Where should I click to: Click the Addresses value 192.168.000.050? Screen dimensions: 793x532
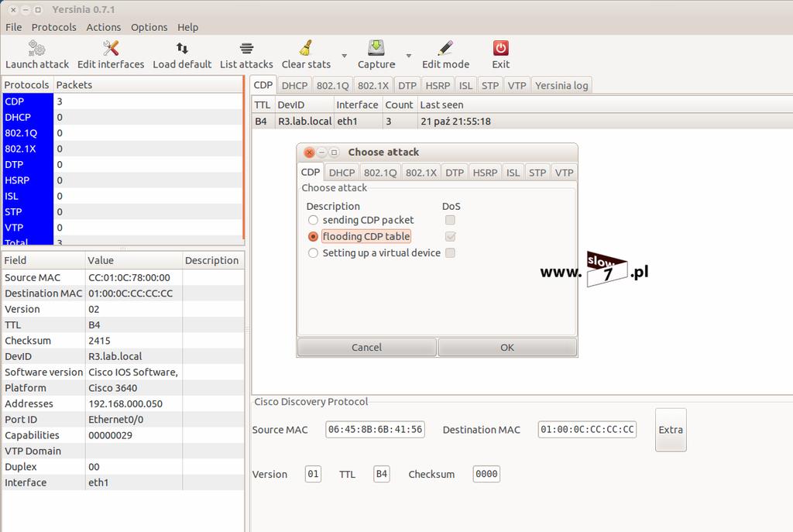[x=125, y=403]
